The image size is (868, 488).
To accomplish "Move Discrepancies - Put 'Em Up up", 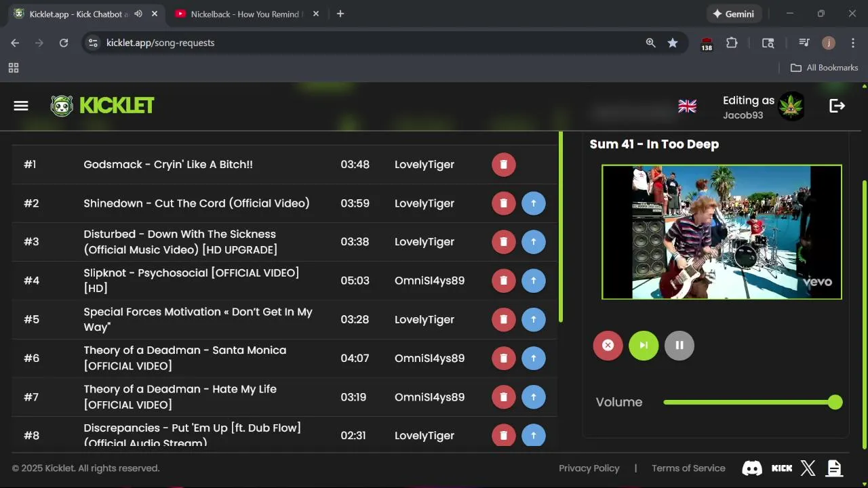I will [x=534, y=435].
